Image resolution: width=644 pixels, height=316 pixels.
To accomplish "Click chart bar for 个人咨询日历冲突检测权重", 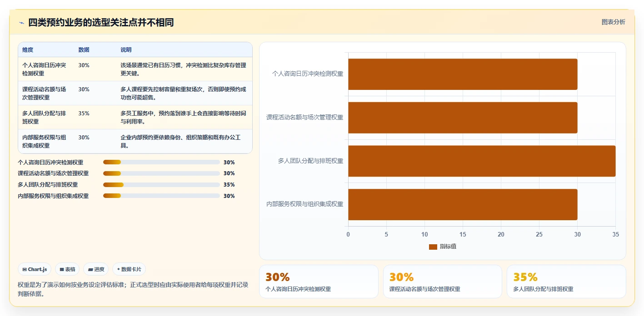I will (463, 74).
